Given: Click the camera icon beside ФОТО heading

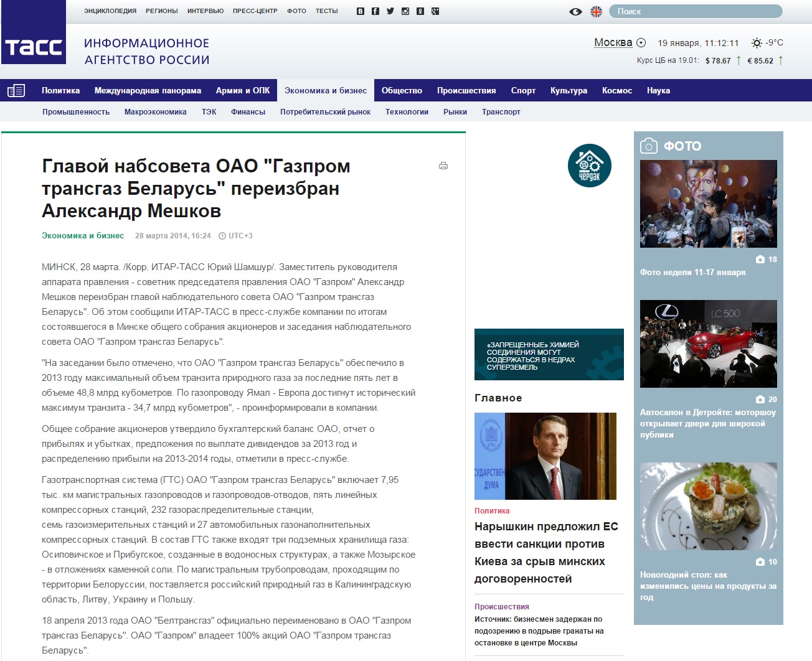Looking at the screenshot, I should 649,146.
